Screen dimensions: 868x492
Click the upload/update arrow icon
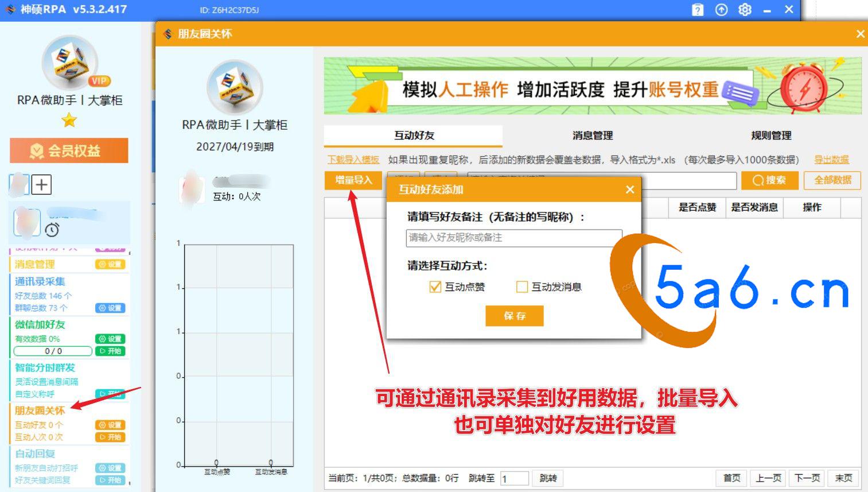pyautogui.click(x=721, y=10)
